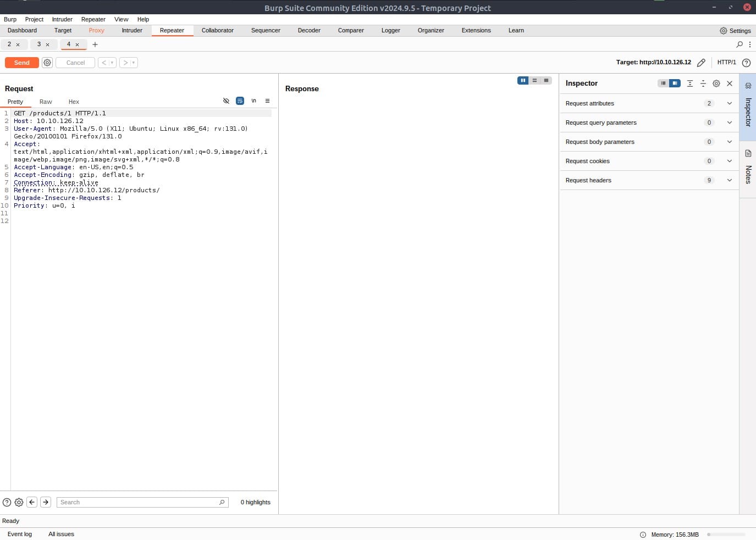Close the Inspector panel with X icon
756x540 pixels.
[730, 83]
